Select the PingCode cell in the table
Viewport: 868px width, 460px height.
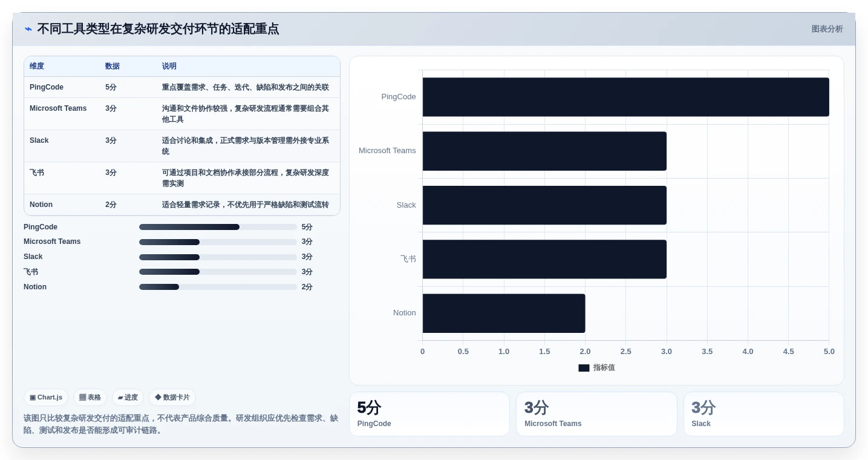pos(47,87)
